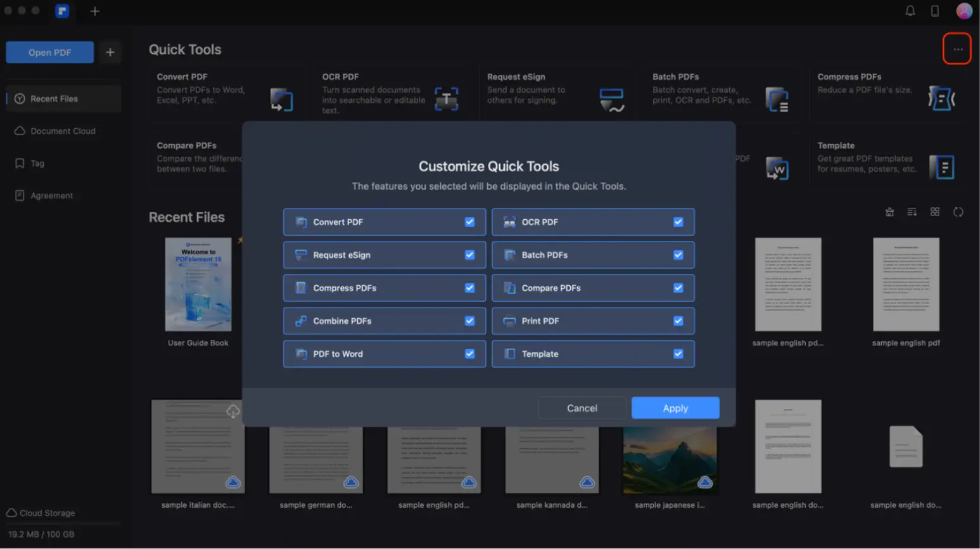Uncheck the Combine PDFs checkbox
The height and width of the screenshot is (549, 980).
pos(469,320)
